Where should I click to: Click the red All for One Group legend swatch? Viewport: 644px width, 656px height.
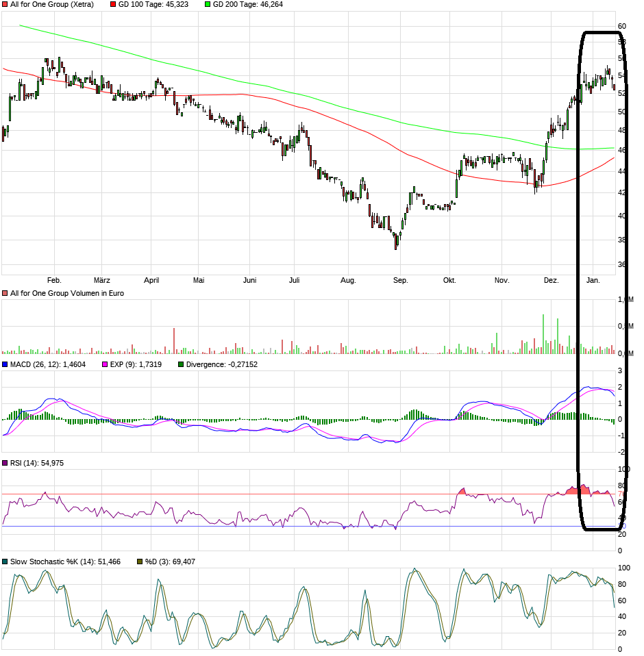5,4
